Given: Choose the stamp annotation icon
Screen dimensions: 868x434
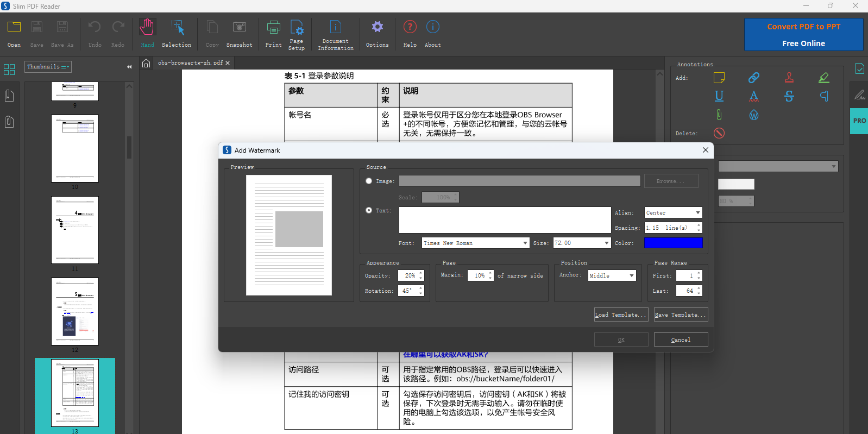Looking at the screenshot, I should point(789,78).
